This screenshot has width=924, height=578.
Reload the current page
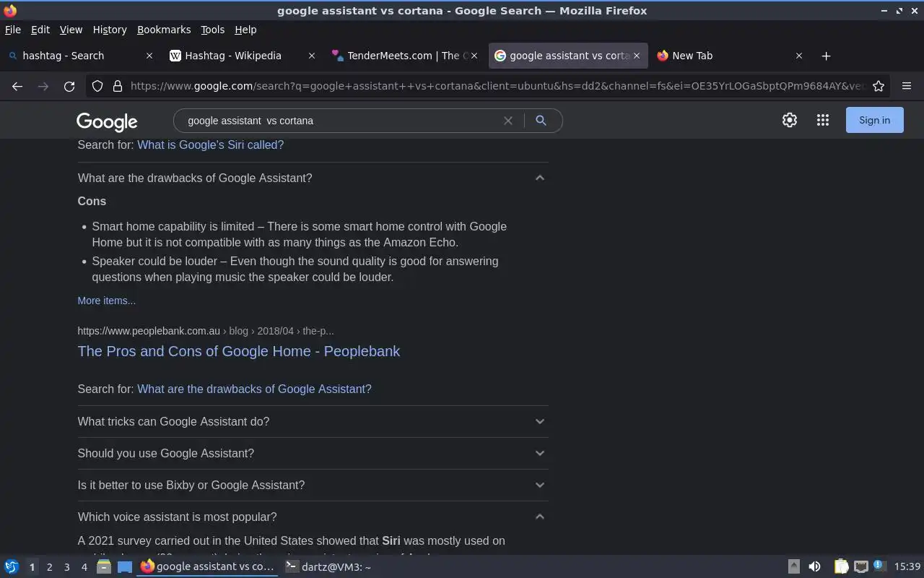(69, 86)
